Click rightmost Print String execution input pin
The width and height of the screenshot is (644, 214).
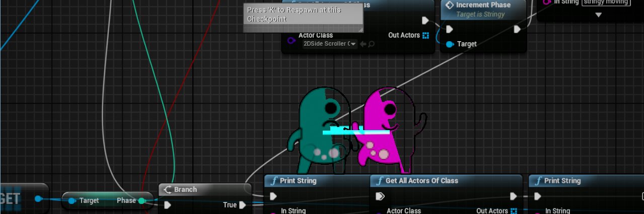point(538,196)
